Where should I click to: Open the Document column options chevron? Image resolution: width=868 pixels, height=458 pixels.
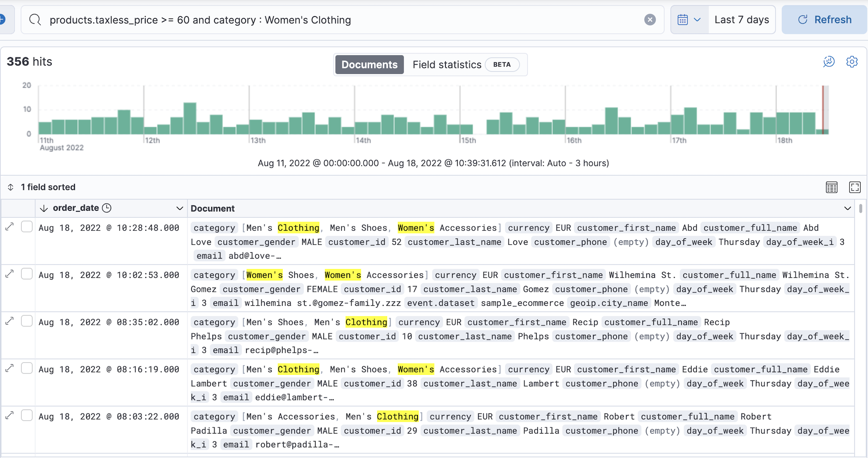(847, 209)
